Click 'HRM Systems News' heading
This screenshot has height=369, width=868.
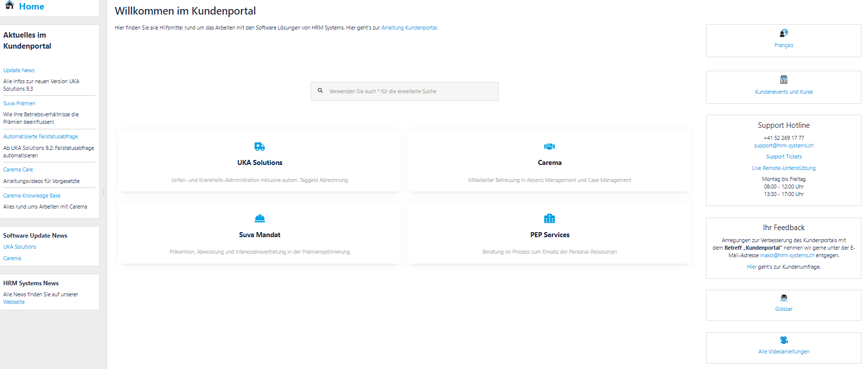(x=31, y=283)
